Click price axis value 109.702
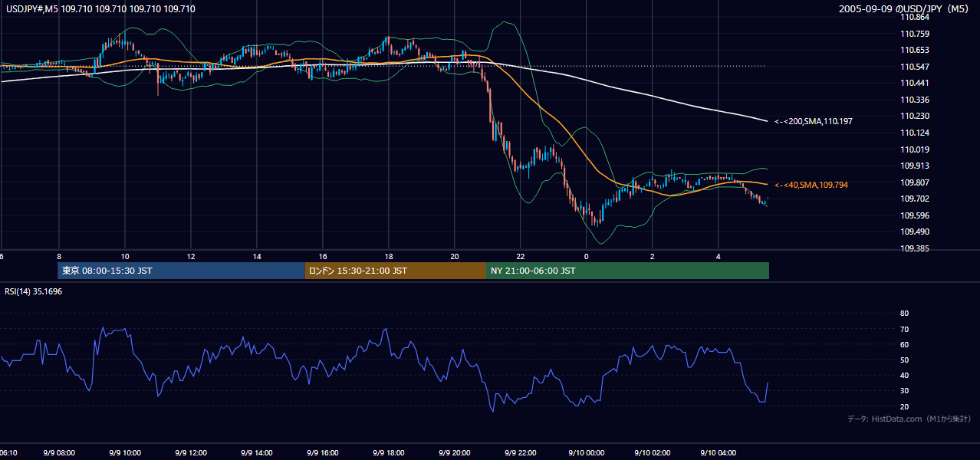This screenshot has width=980, height=460. coord(916,199)
